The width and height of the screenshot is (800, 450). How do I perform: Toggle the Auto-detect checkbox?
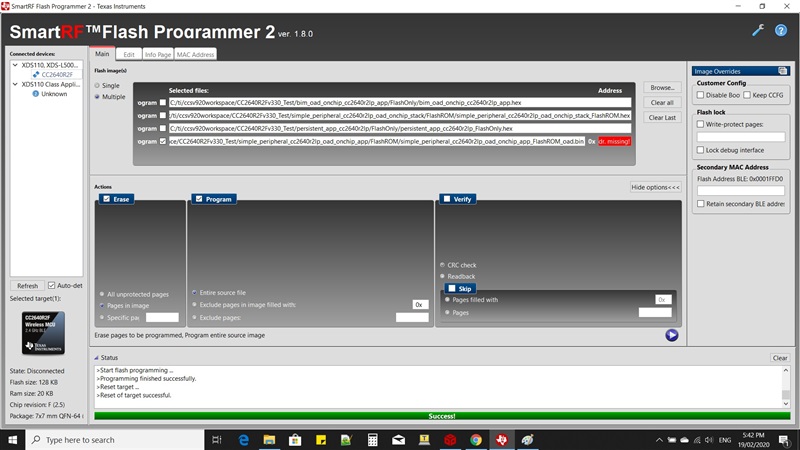(x=52, y=285)
